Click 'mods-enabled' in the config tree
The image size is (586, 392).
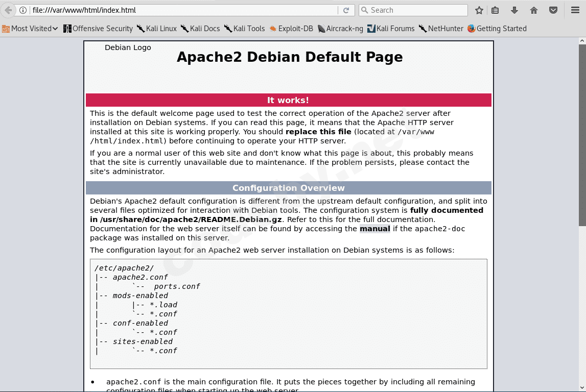click(140, 296)
